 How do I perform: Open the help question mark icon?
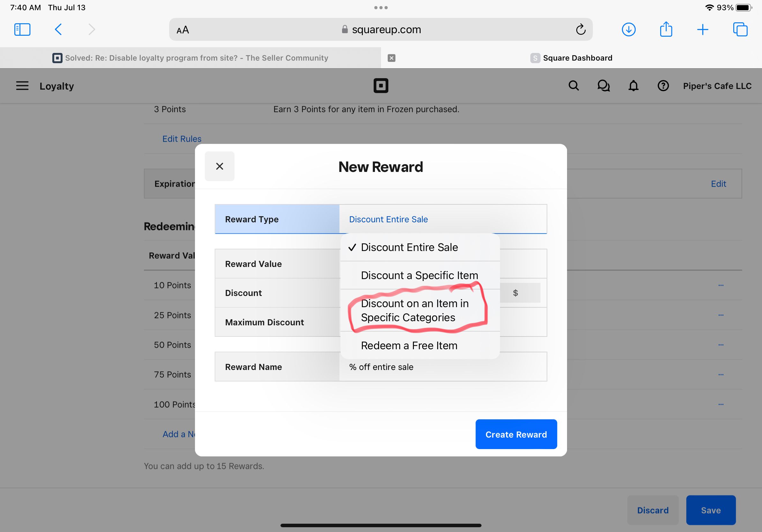[663, 86]
